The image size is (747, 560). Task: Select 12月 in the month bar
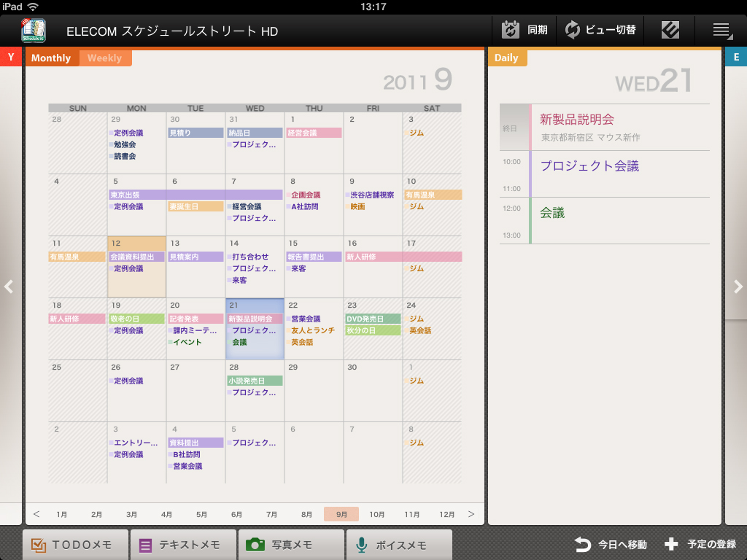[446, 514]
